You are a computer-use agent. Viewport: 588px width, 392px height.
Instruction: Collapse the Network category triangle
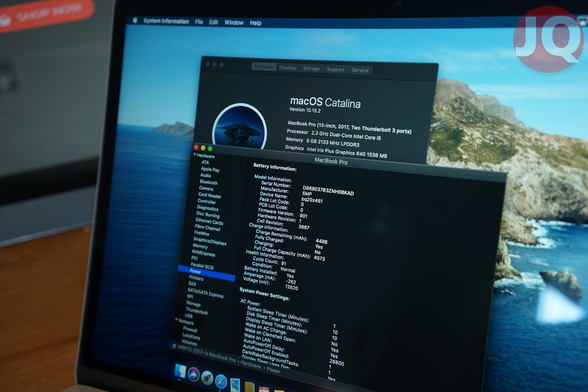pyautogui.click(x=176, y=320)
